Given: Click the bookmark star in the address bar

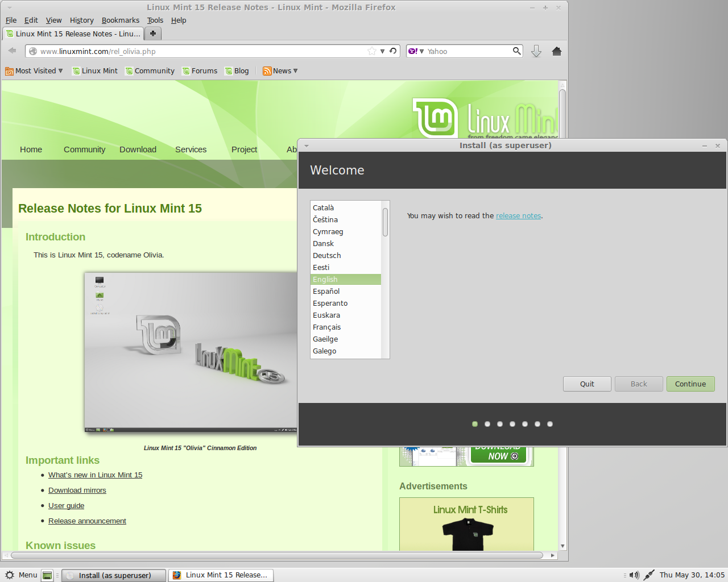Looking at the screenshot, I should [x=372, y=51].
